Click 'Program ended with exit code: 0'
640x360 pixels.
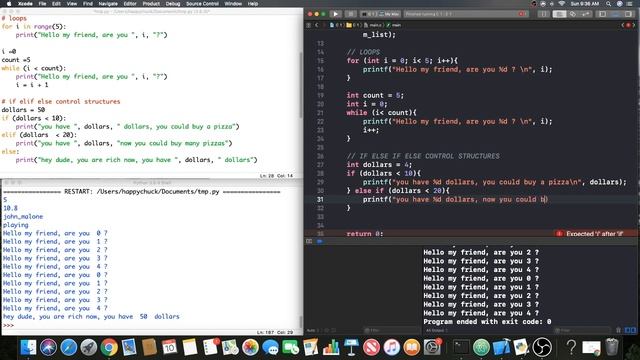(487, 322)
